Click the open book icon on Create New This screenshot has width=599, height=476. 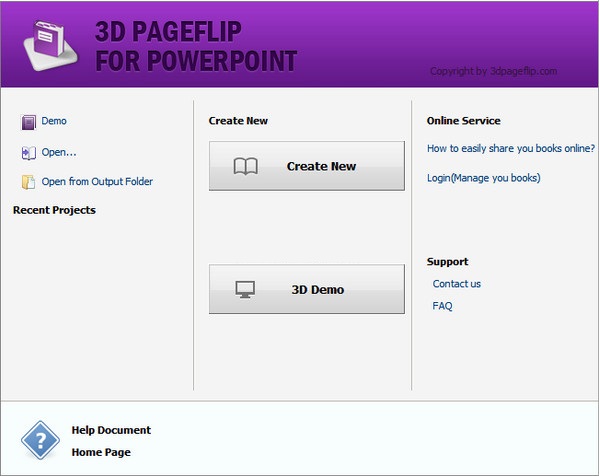point(246,166)
